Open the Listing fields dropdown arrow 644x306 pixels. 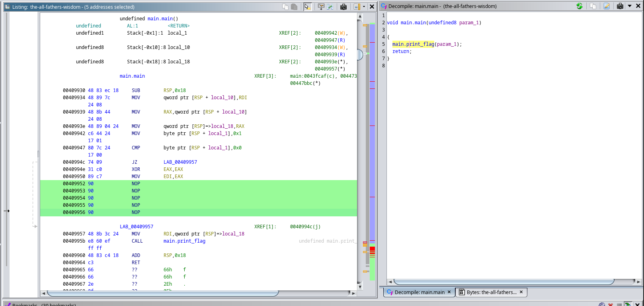pos(364,6)
